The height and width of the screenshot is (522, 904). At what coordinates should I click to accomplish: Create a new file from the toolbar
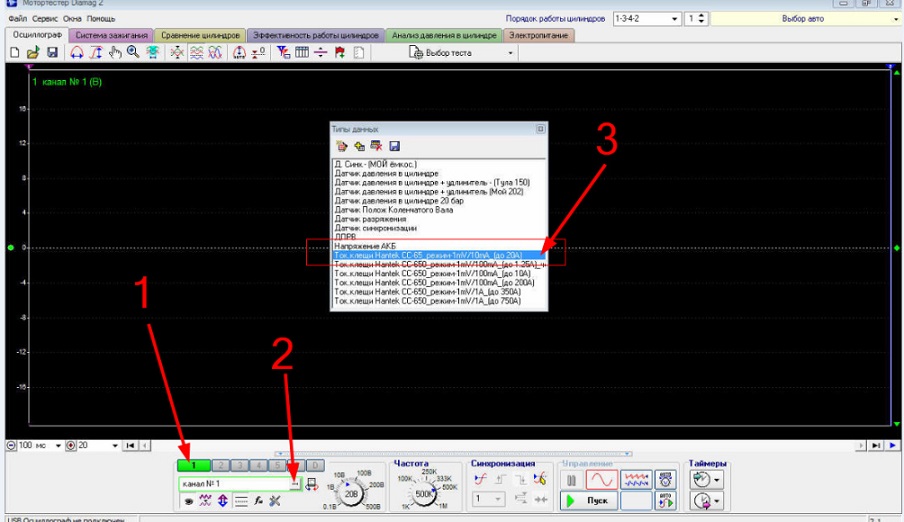14,52
